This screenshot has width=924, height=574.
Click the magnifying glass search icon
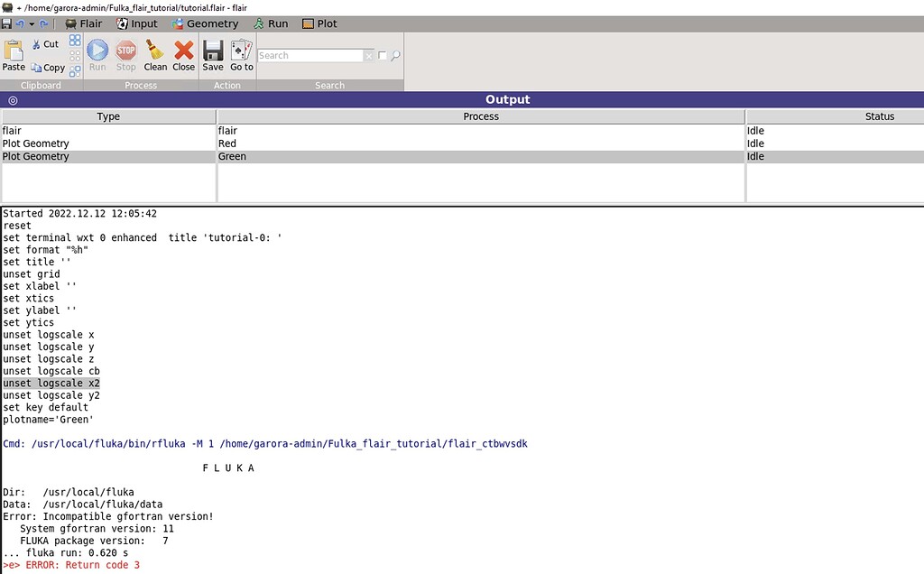[395, 56]
